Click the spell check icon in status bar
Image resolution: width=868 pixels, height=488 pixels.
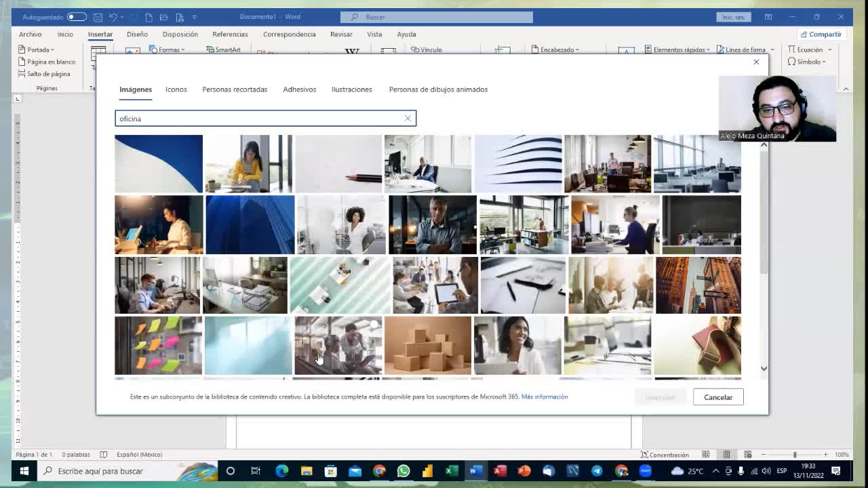(x=103, y=455)
